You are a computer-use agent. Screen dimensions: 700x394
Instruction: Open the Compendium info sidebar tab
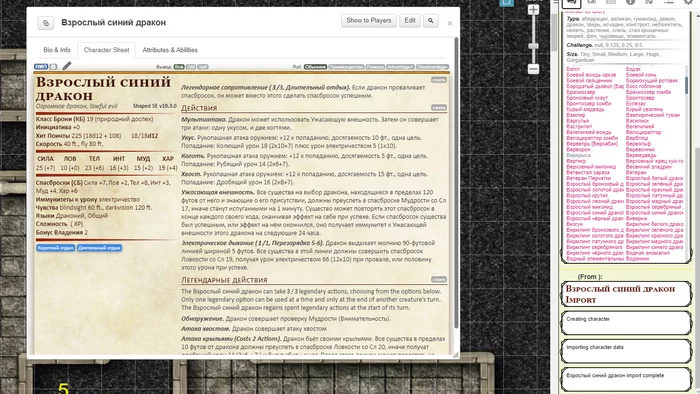pyautogui.click(x=630, y=2)
